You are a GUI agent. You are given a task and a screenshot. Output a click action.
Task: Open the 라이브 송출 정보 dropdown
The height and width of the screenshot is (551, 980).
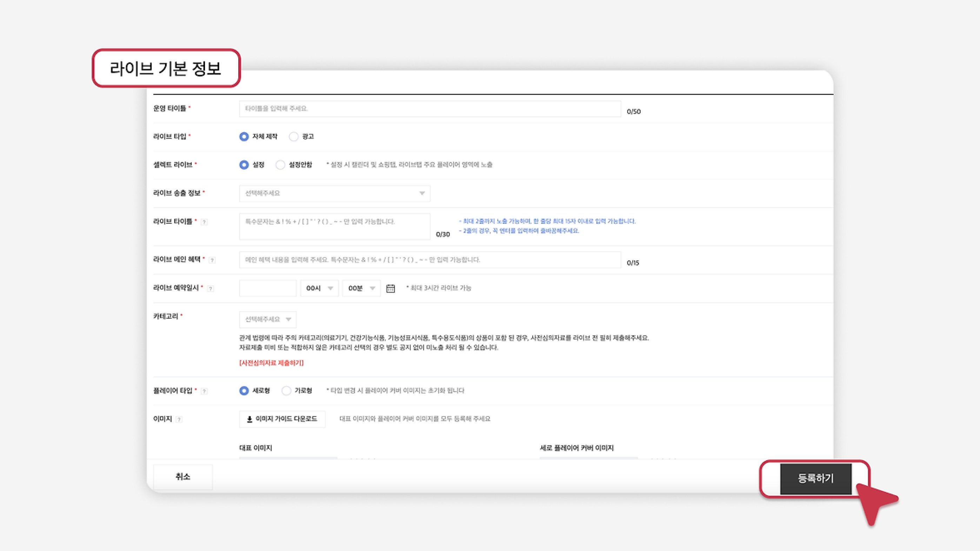(x=335, y=193)
